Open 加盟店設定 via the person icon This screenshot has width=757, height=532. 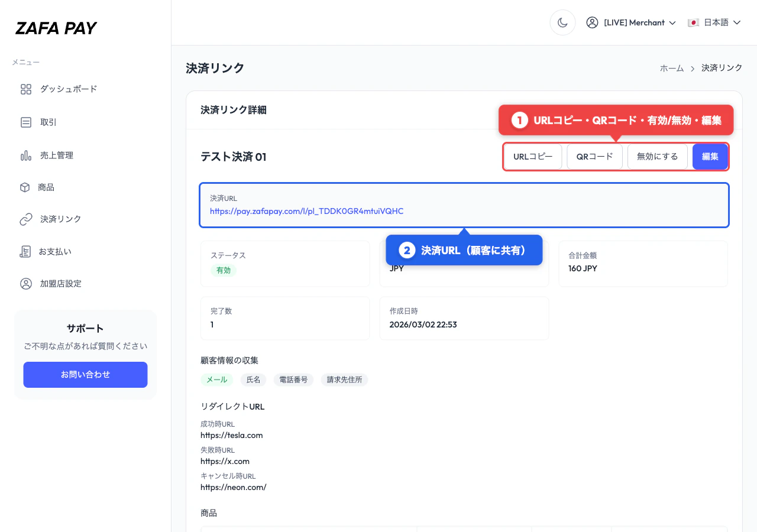click(26, 284)
